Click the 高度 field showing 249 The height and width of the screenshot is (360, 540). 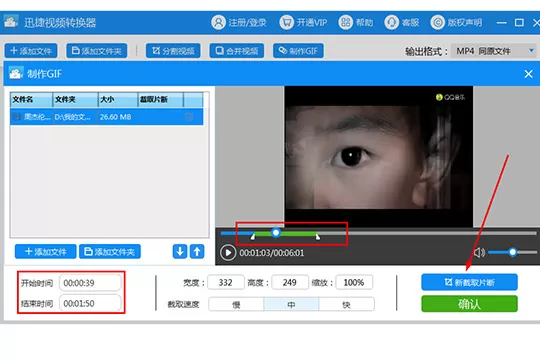point(290,282)
